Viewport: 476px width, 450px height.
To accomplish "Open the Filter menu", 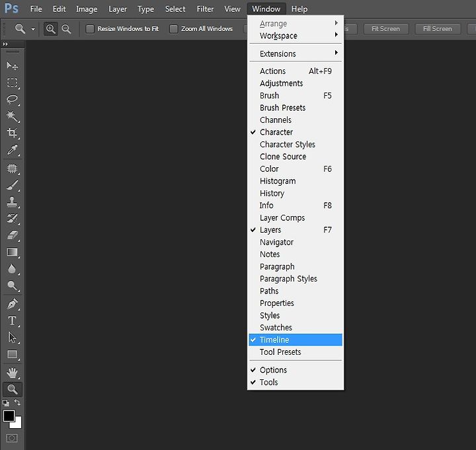I will pyautogui.click(x=205, y=9).
